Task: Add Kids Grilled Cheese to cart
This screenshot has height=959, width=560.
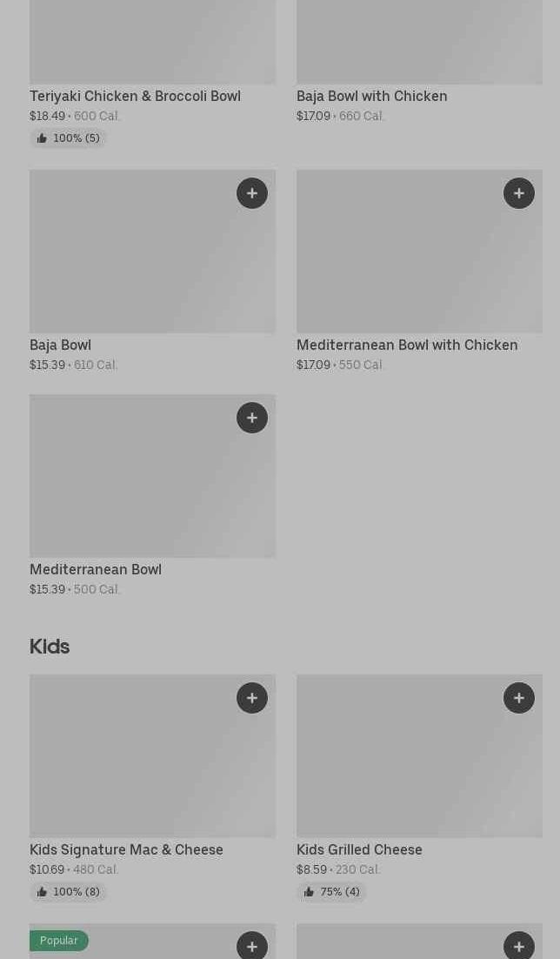Action: [519, 698]
